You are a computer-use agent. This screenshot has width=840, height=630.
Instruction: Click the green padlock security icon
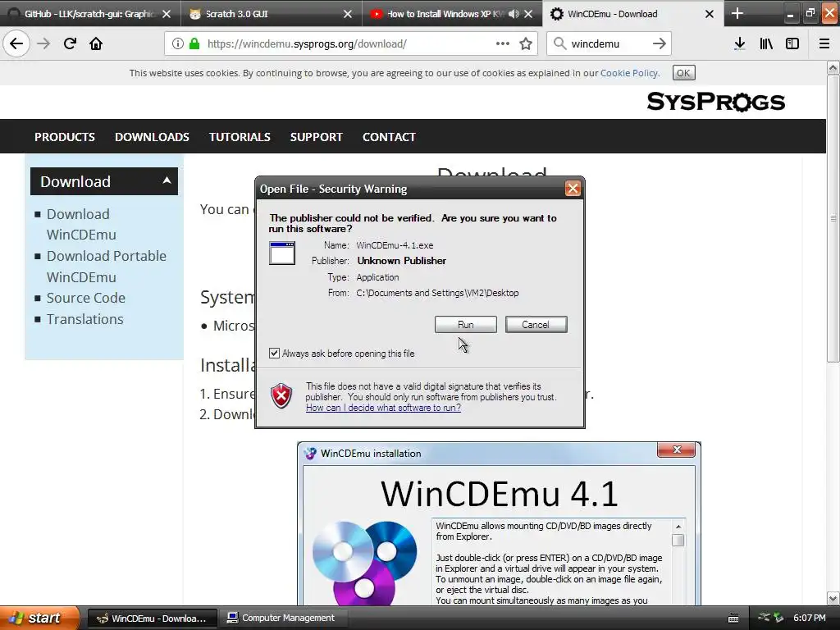tap(194, 44)
